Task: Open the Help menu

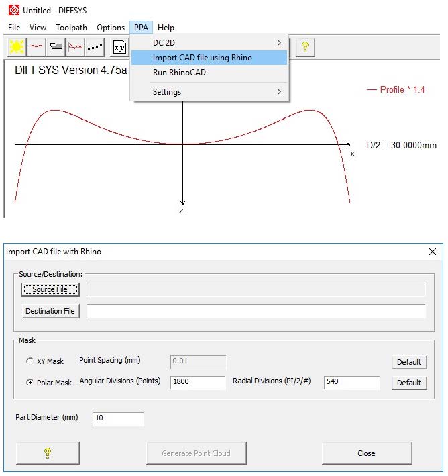Action: 166,28
